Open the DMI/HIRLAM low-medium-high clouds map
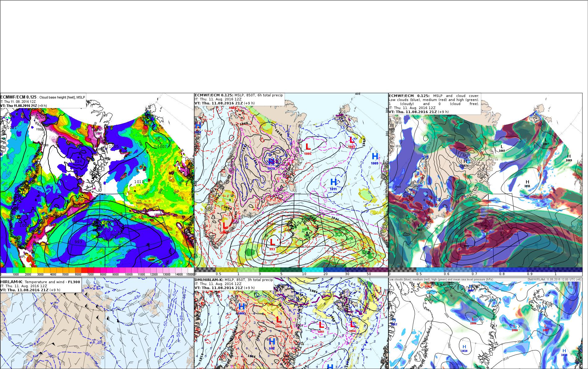The image size is (588, 369). point(485,323)
